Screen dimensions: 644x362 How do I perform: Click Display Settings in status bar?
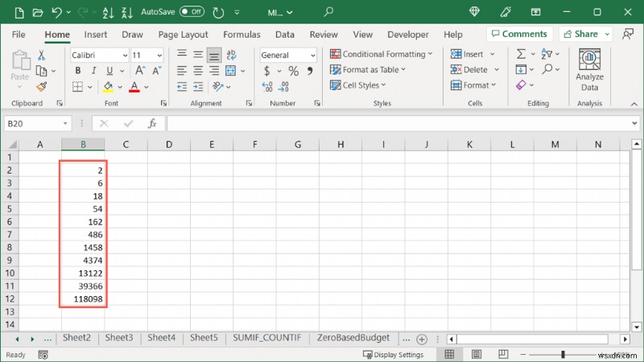393,355
